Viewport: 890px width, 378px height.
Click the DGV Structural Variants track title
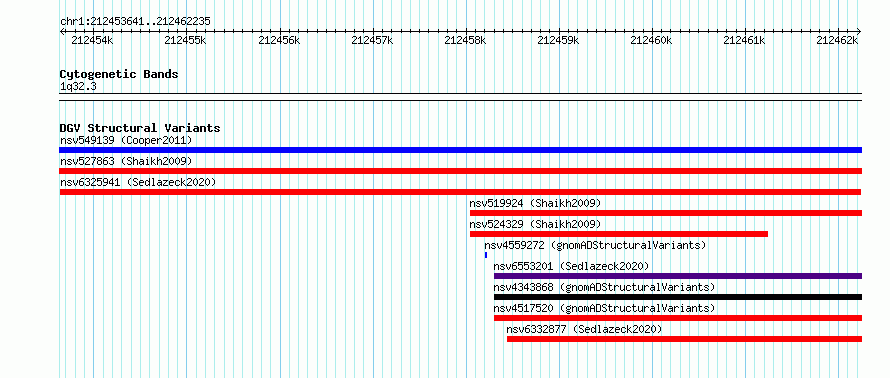coord(140,128)
